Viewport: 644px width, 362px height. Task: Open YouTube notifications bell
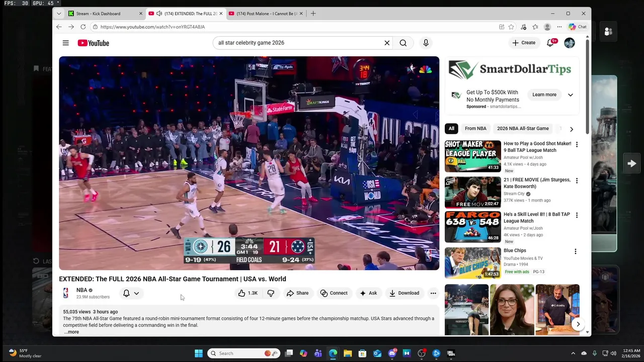tap(550, 43)
